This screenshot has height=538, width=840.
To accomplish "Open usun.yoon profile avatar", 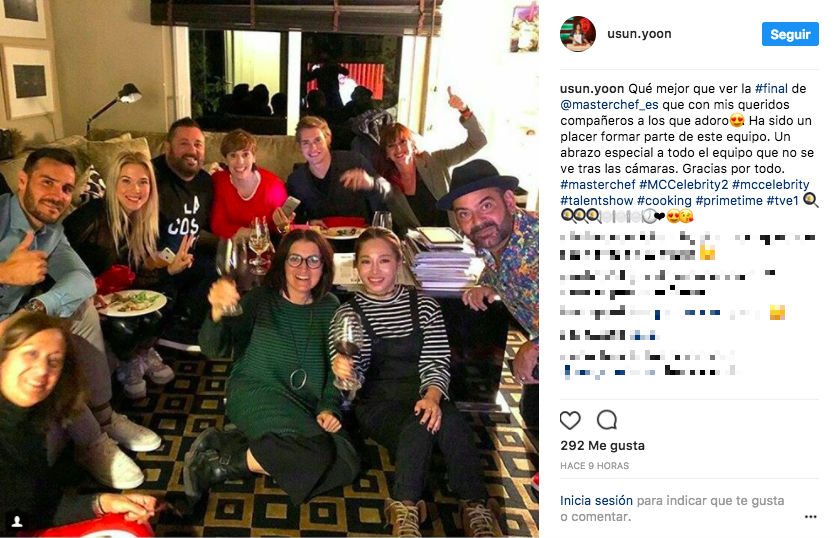I will tap(578, 34).
